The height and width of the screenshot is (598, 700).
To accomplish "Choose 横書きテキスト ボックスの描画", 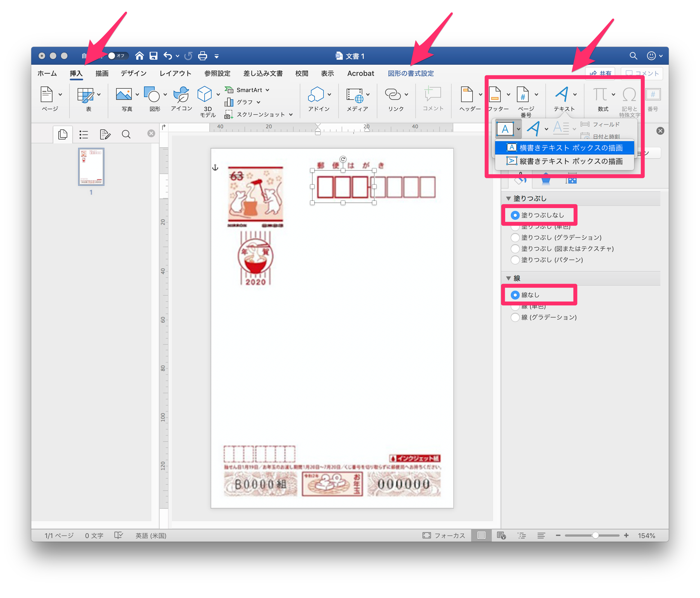I will click(565, 148).
